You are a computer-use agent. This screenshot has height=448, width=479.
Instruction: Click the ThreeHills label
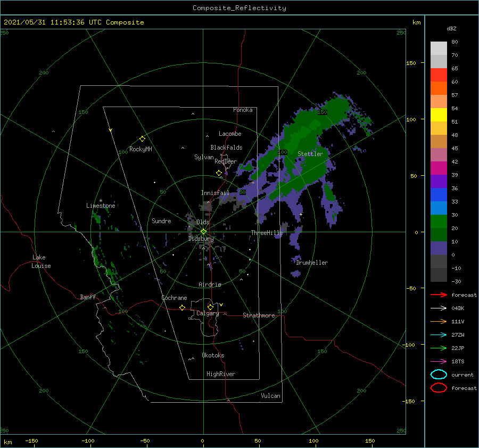267,233
